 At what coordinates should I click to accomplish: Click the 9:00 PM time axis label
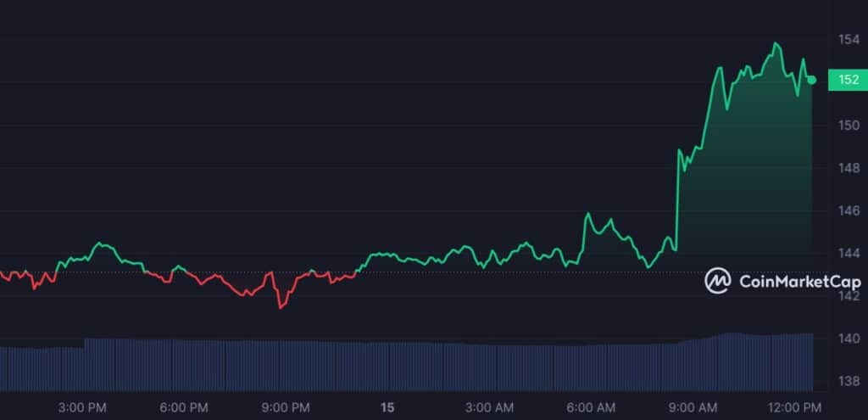[x=286, y=408]
